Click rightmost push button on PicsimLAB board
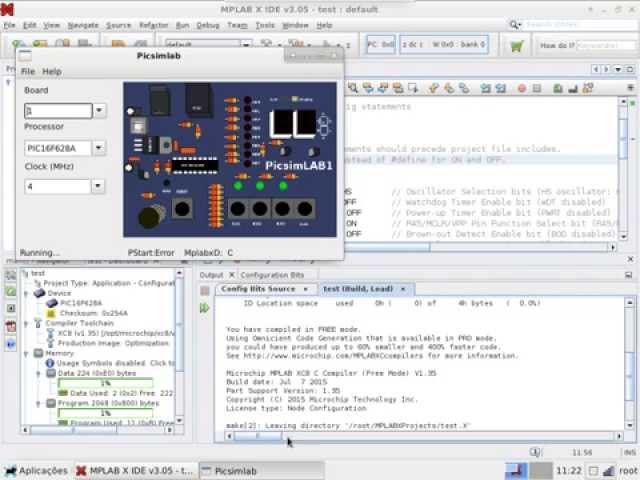640x480 pixels. [x=304, y=209]
